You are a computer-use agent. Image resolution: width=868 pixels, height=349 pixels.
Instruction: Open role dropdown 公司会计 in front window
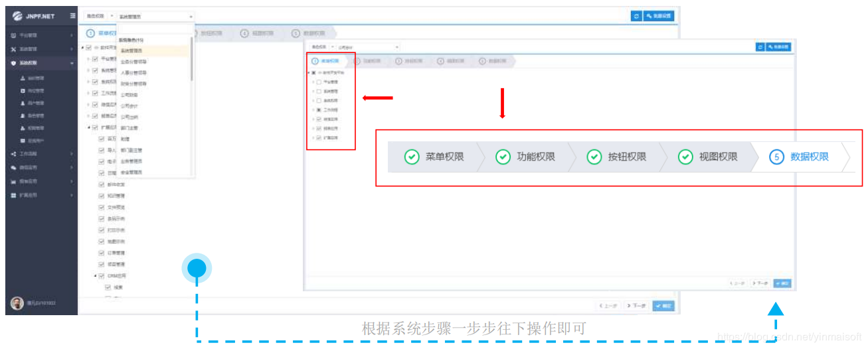pos(367,47)
